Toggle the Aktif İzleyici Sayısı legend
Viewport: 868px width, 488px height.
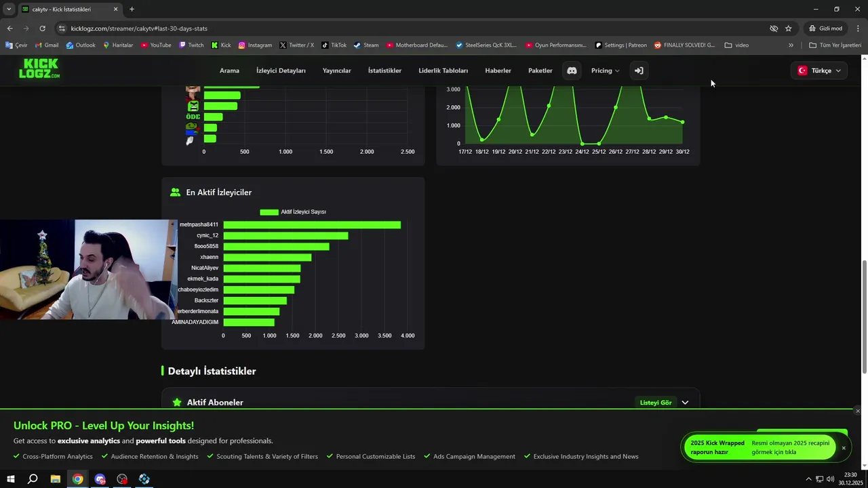(x=293, y=212)
